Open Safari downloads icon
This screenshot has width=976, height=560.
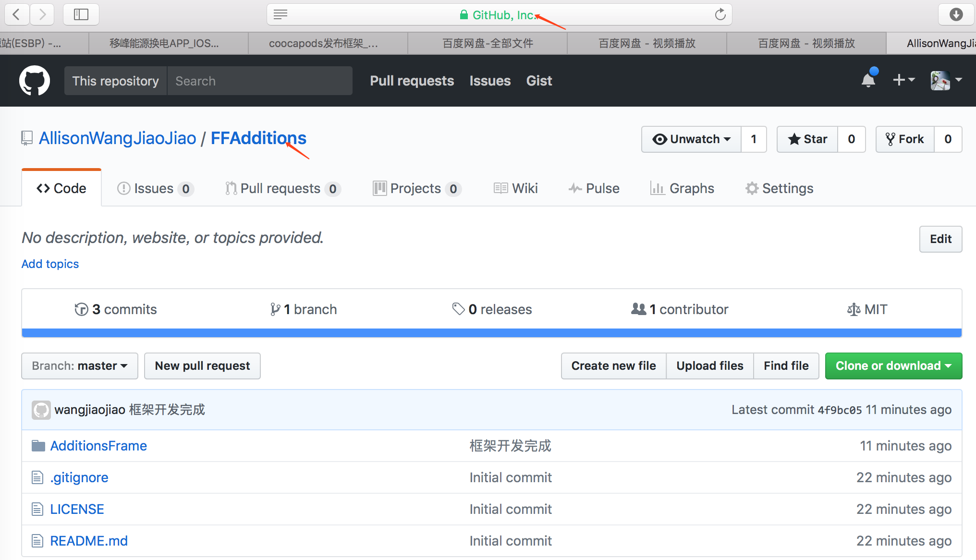(956, 14)
